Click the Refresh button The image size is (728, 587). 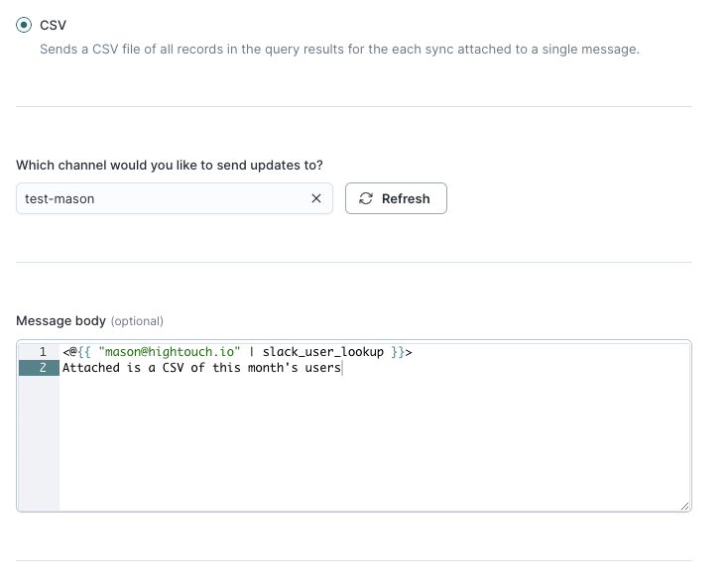(396, 198)
